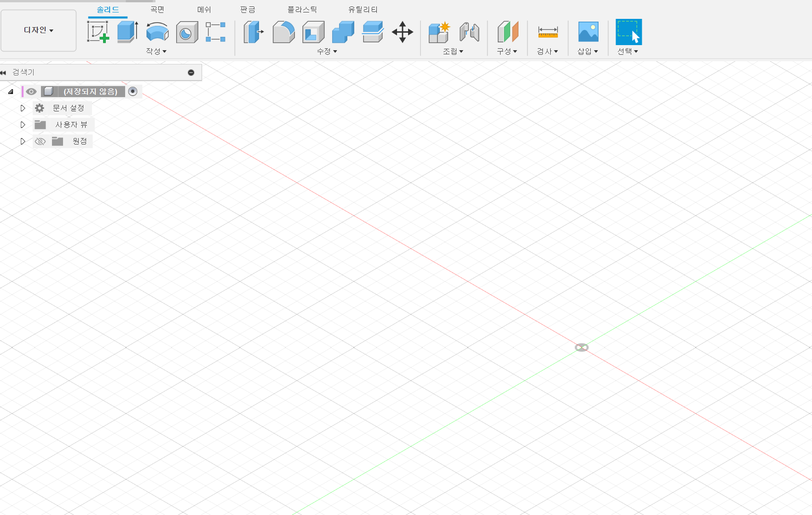Select the Create Sketch tool icon

pos(98,32)
